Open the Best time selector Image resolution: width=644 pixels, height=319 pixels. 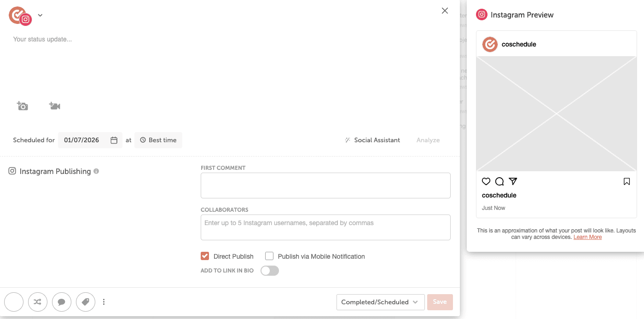click(x=158, y=140)
